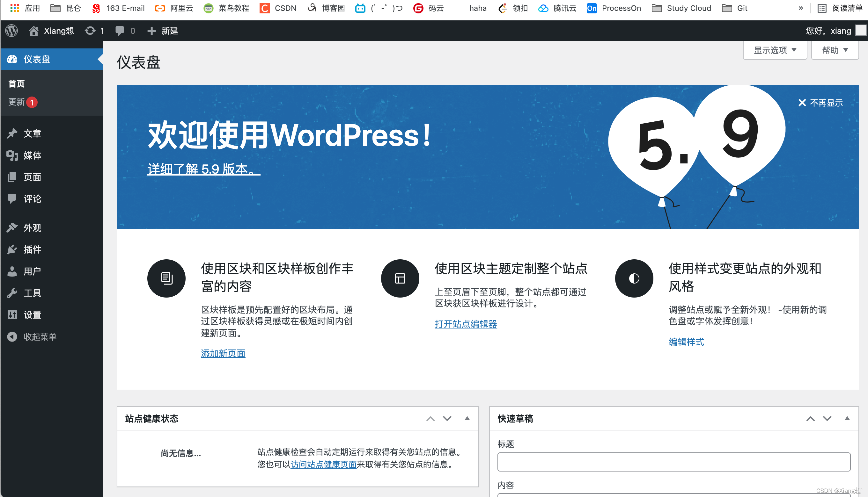
Task: Click the 插件 plugin icon
Action: 12,249
